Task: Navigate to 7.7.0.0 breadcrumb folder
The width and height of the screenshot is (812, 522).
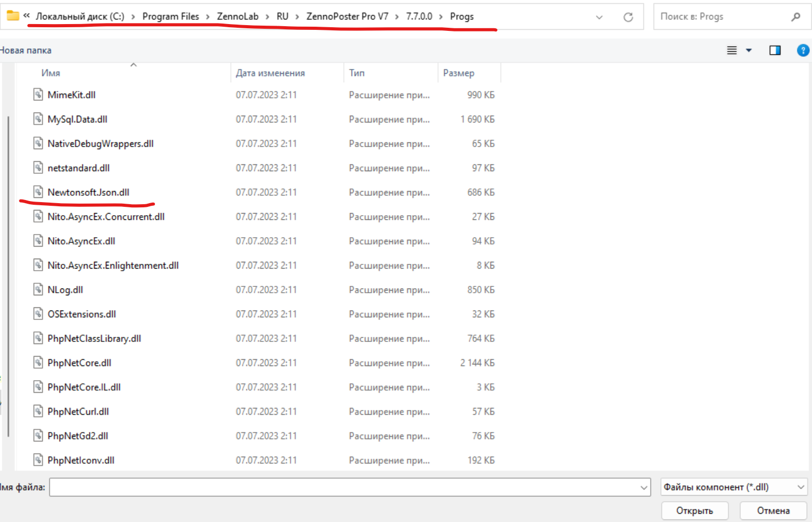Action: [419, 16]
